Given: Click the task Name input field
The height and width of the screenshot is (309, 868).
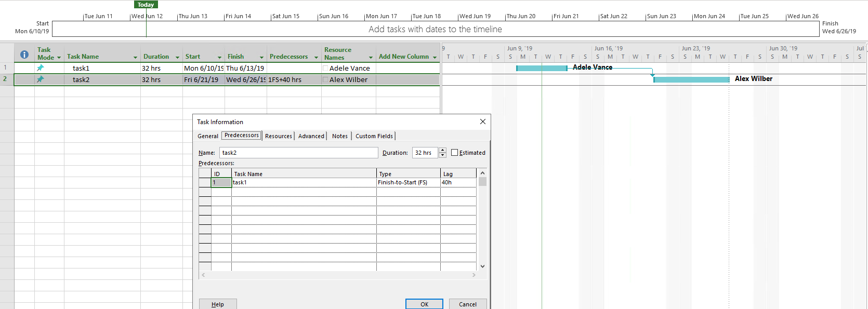Looking at the screenshot, I should (299, 153).
